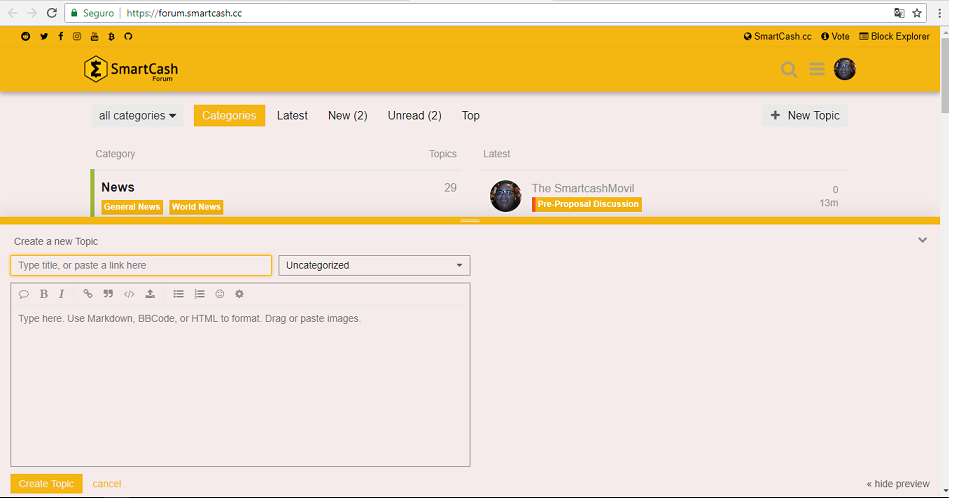Bookmark this page with the star
Screen dimensions: 956x501
pyautogui.click(x=917, y=13)
